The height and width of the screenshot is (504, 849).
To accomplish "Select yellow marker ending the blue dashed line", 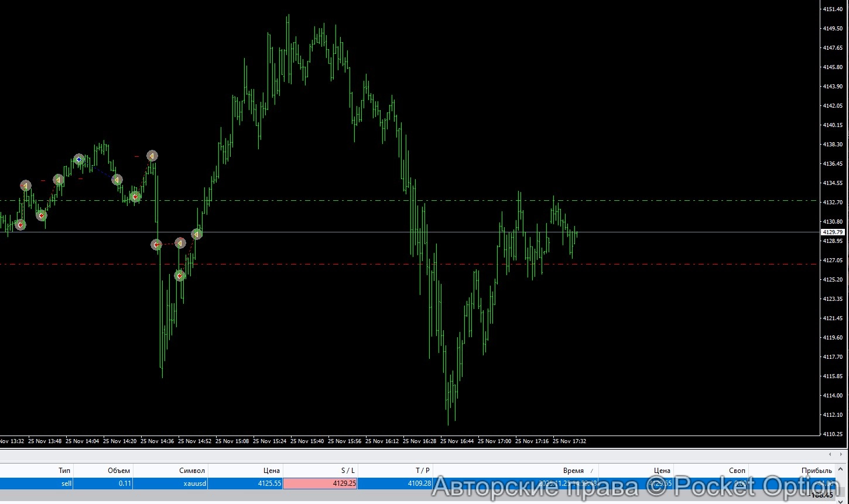I will 117,180.
